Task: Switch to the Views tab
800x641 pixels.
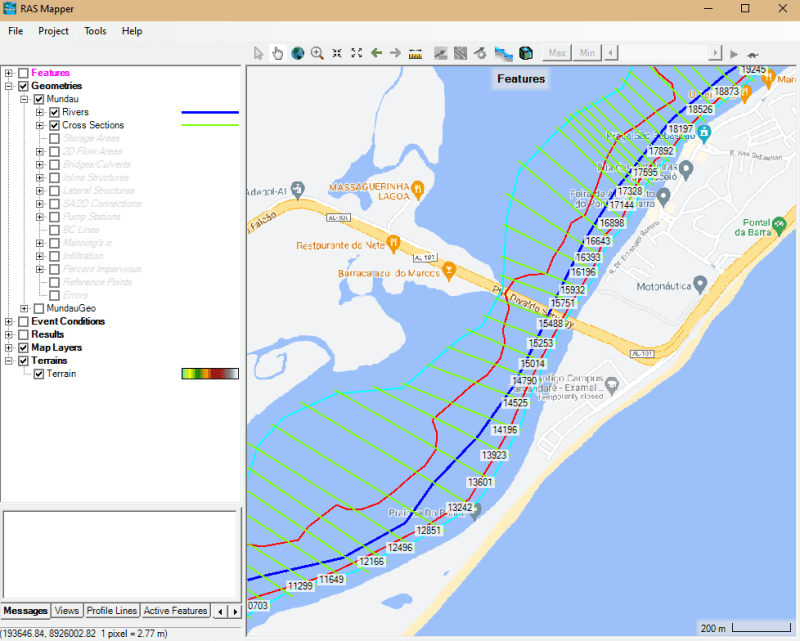Action: coord(67,611)
